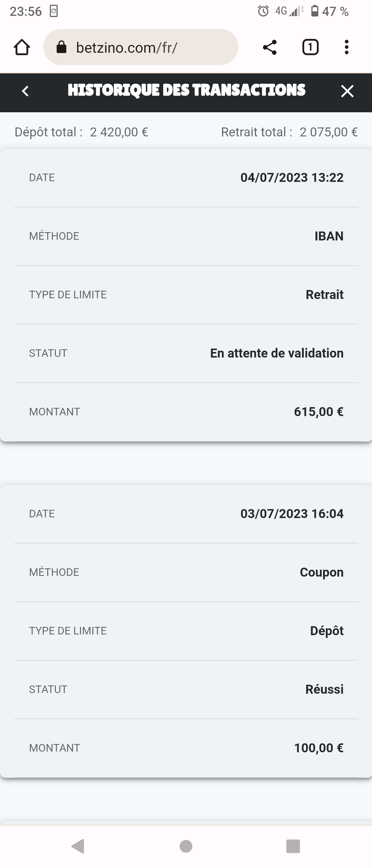Tap the 615,00 € withdrawal amount
The image size is (372, 868).
[x=319, y=412]
